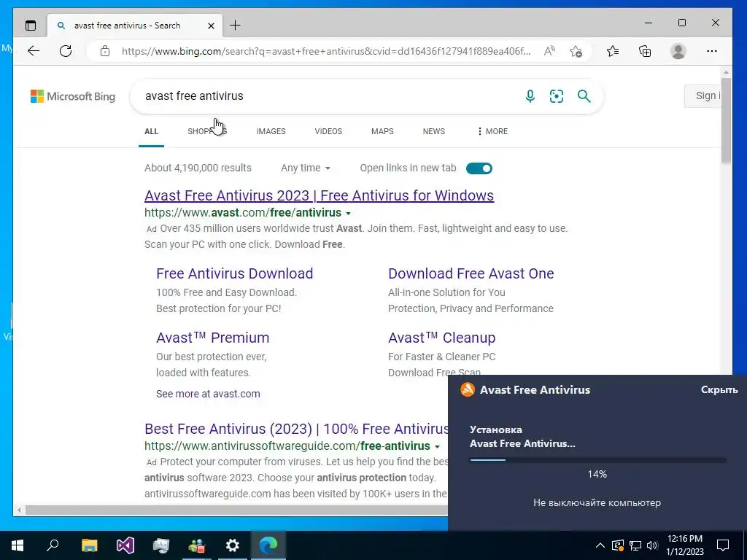Click the Bing search magnifier button

tap(584, 96)
